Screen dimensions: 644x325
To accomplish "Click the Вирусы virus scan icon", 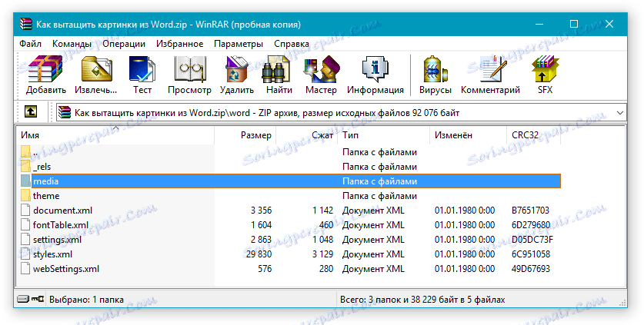I will point(435,75).
